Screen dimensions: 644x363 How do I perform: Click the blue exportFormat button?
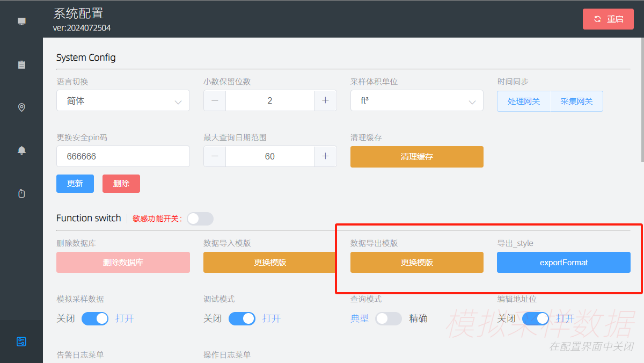coord(563,262)
